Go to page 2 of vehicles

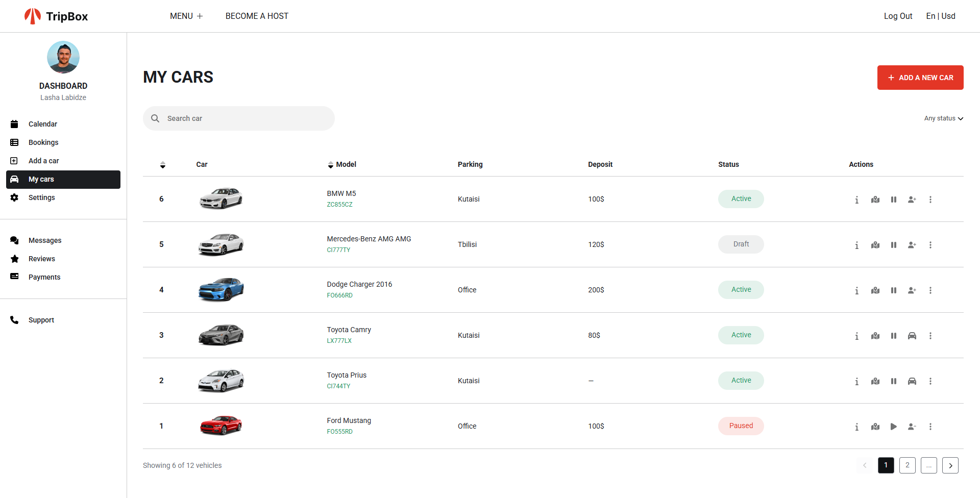coord(907,465)
